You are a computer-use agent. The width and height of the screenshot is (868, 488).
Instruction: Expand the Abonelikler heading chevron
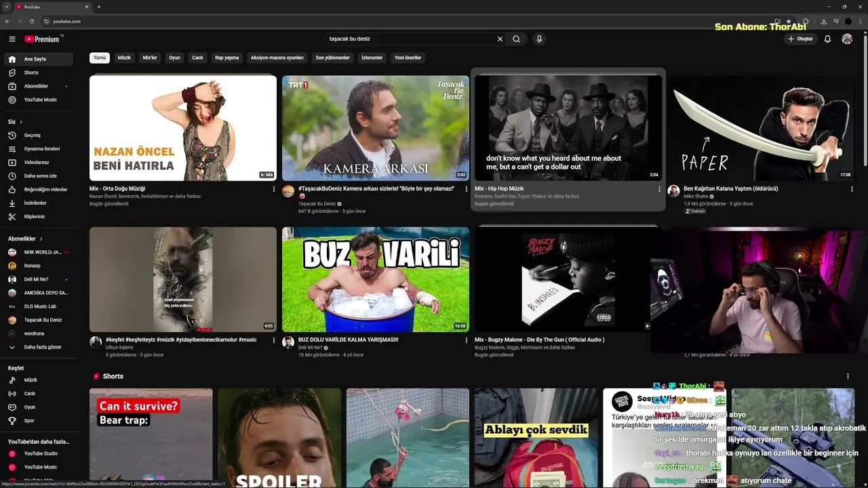click(41, 239)
